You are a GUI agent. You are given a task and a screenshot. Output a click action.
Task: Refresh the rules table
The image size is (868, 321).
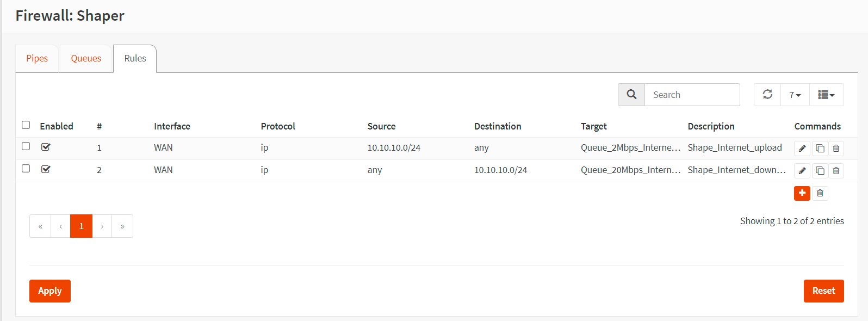point(767,95)
